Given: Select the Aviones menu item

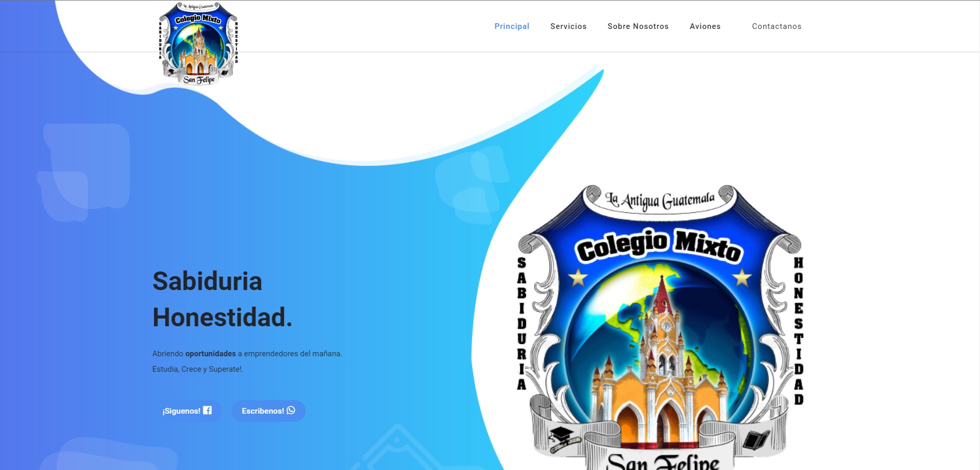Looking at the screenshot, I should (705, 26).
